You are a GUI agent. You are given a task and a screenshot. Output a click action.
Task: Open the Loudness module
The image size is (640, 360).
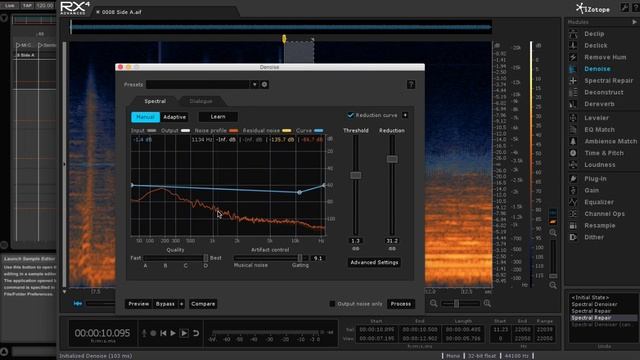coord(599,164)
